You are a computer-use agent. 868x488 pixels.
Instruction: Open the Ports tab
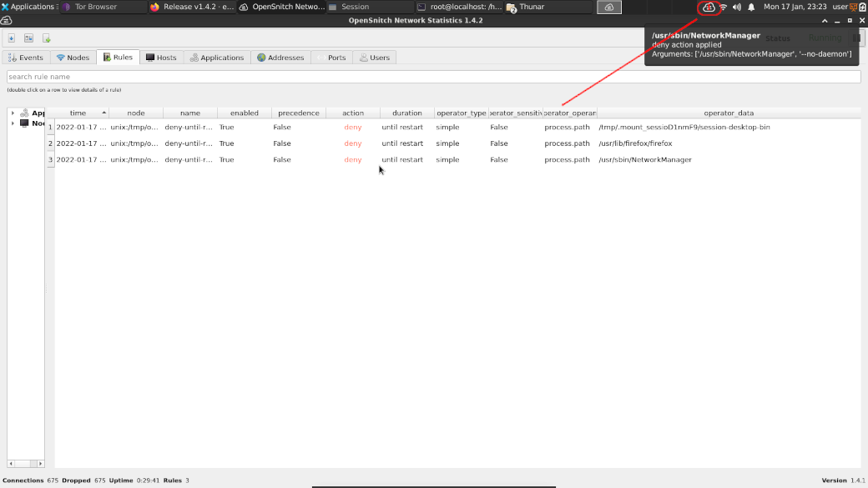tap(331, 58)
